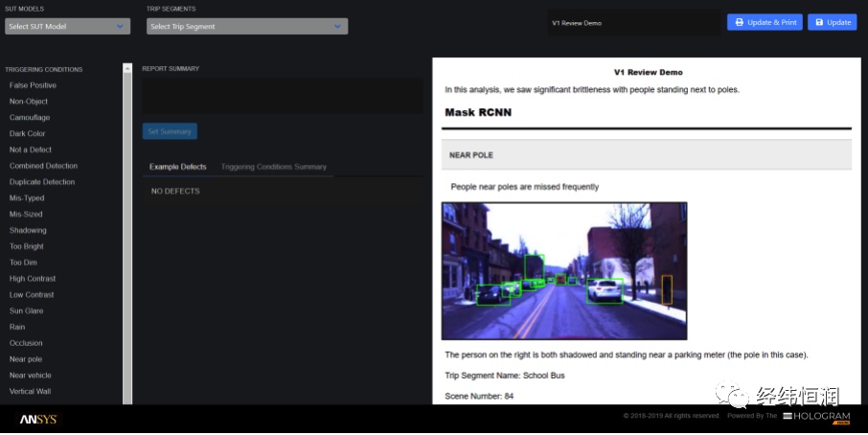This screenshot has height=435, width=868.
Task: Select High Contrast condition
Action: pyautogui.click(x=33, y=279)
